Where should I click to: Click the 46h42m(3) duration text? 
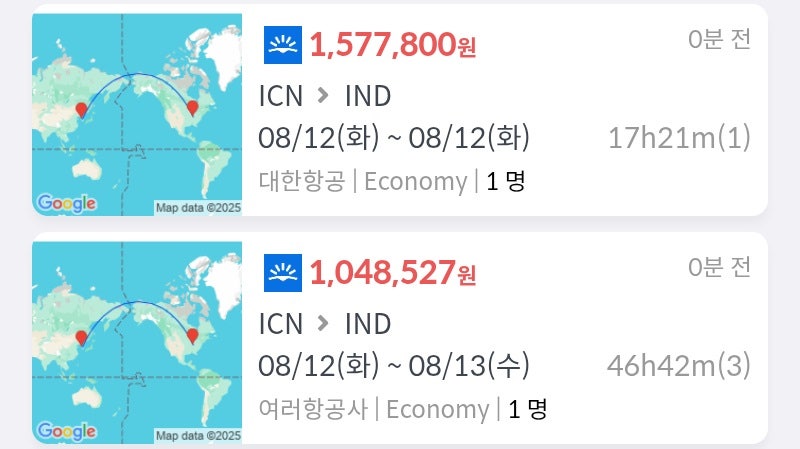[679, 366]
